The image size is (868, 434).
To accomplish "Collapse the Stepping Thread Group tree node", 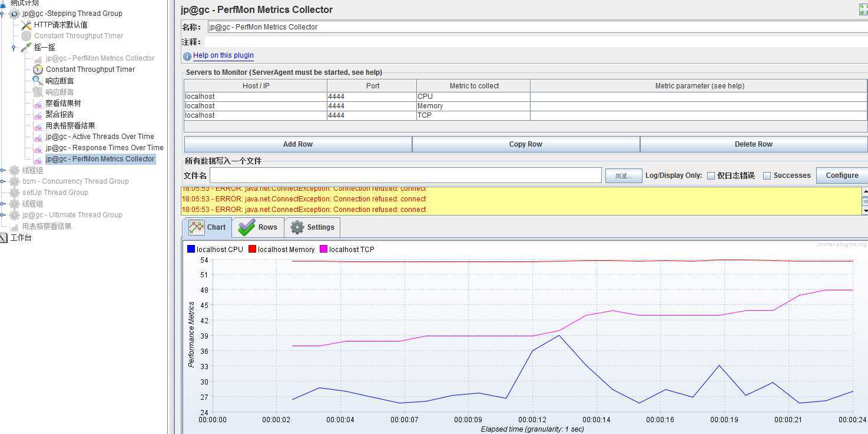I will click(x=3, y=14).
